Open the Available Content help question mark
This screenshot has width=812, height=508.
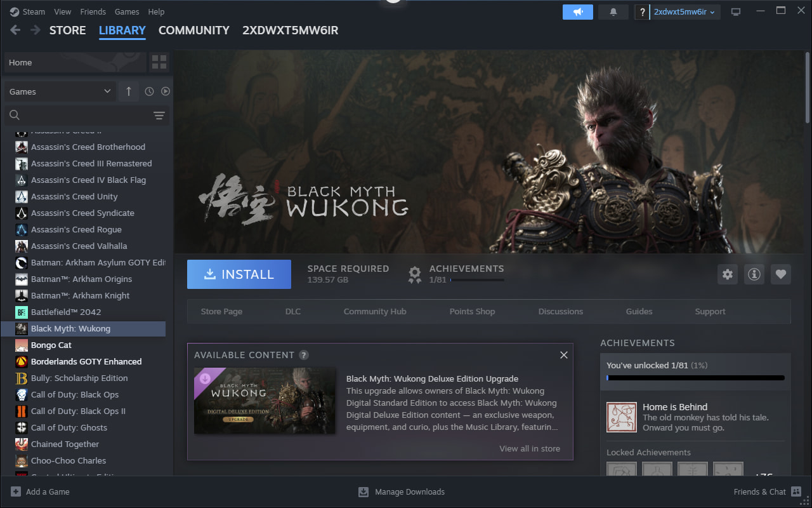click(x=304, y=355)
